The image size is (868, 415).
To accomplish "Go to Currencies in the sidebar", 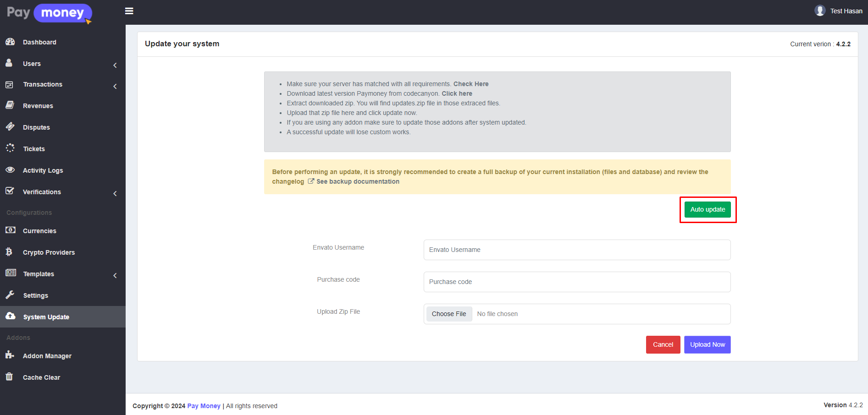I will 39,231.
